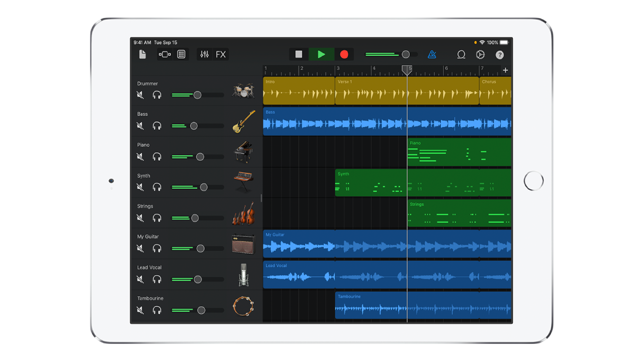Switch to Tracks view button
Screen dimensions: 644x362
tap(165, 54)
